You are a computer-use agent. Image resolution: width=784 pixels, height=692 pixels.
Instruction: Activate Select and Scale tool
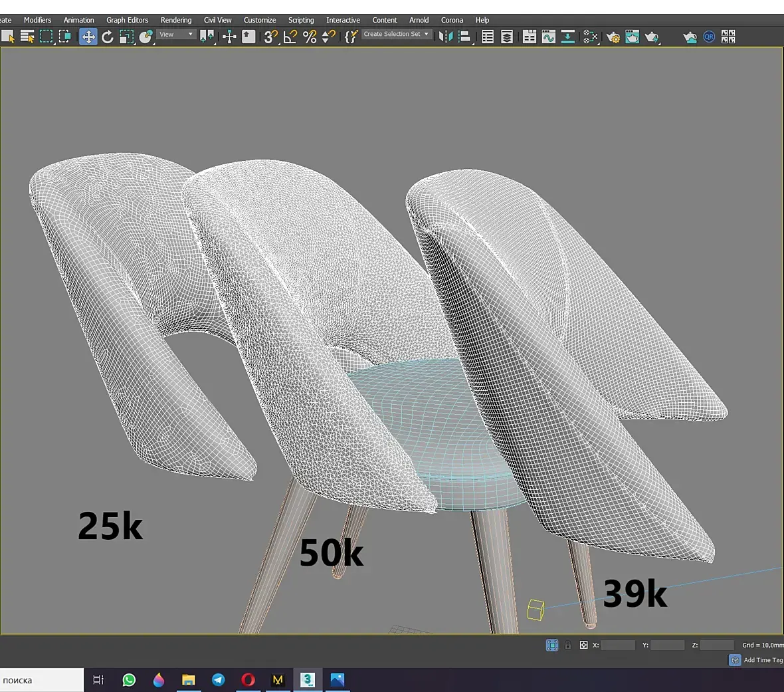(126, 37)
